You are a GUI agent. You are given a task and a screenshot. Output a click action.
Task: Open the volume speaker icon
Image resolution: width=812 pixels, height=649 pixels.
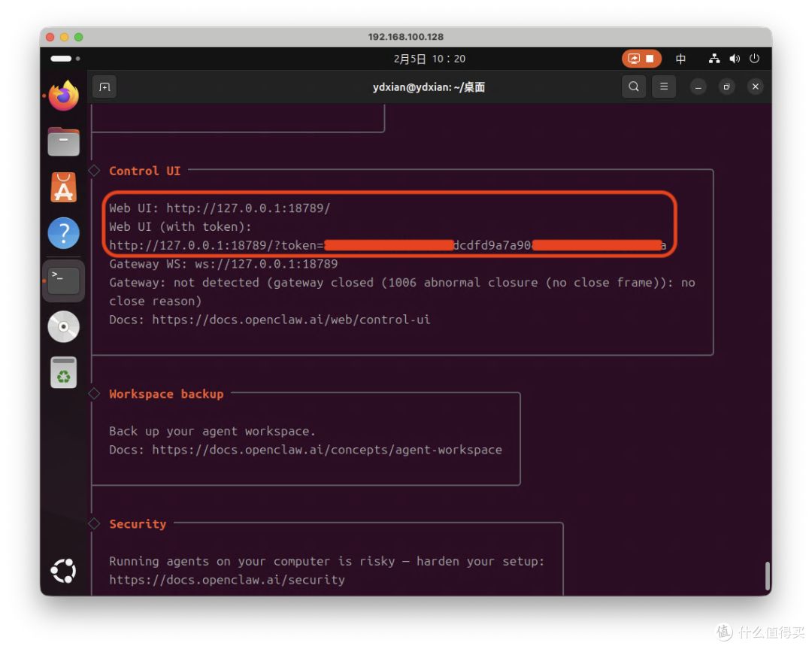(735, 59)
